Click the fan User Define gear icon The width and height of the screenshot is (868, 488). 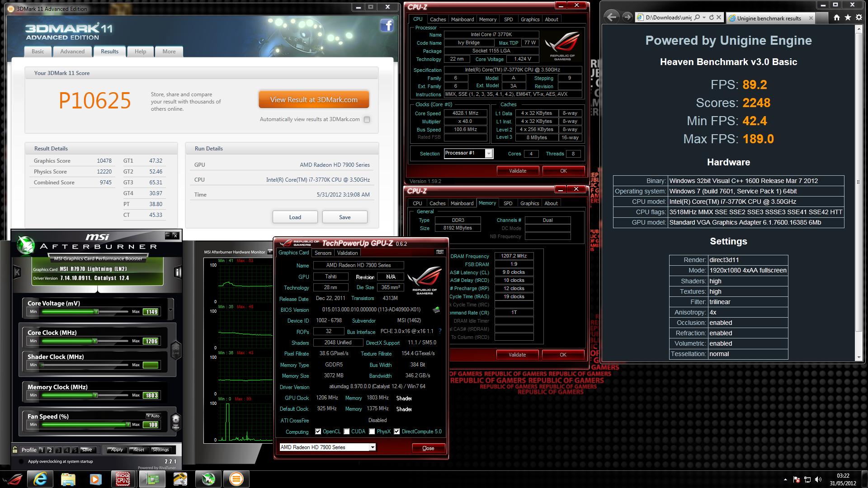pos(176,421)
